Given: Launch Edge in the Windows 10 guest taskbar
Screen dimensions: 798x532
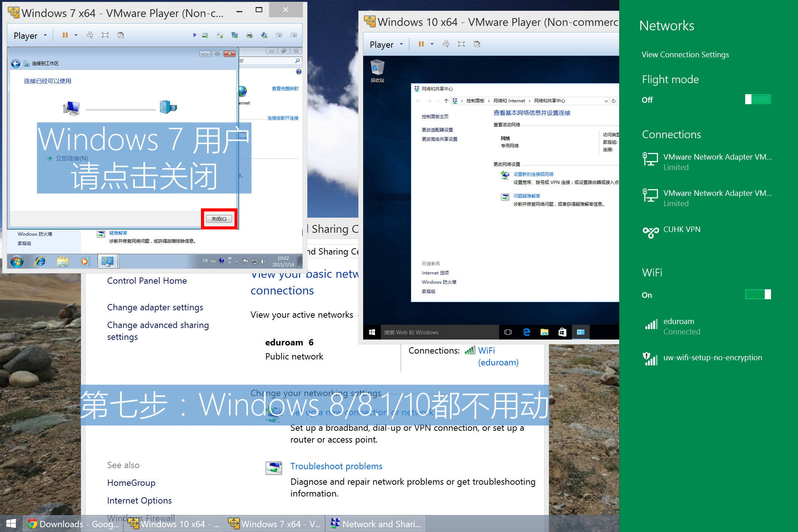Looking at the screenshot, I should coord(526,332).
